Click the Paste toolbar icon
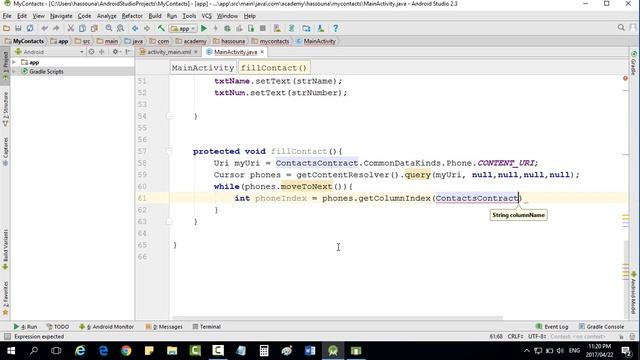 coord(94,28)
